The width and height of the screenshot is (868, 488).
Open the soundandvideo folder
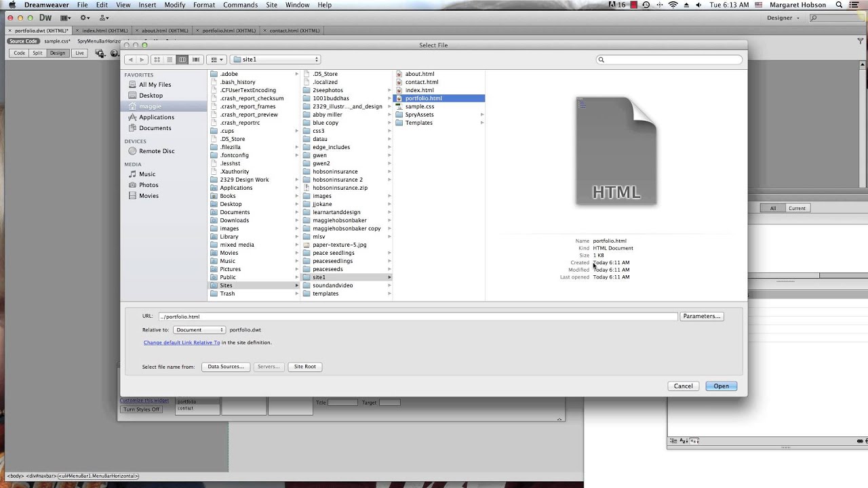coord(332,285)
